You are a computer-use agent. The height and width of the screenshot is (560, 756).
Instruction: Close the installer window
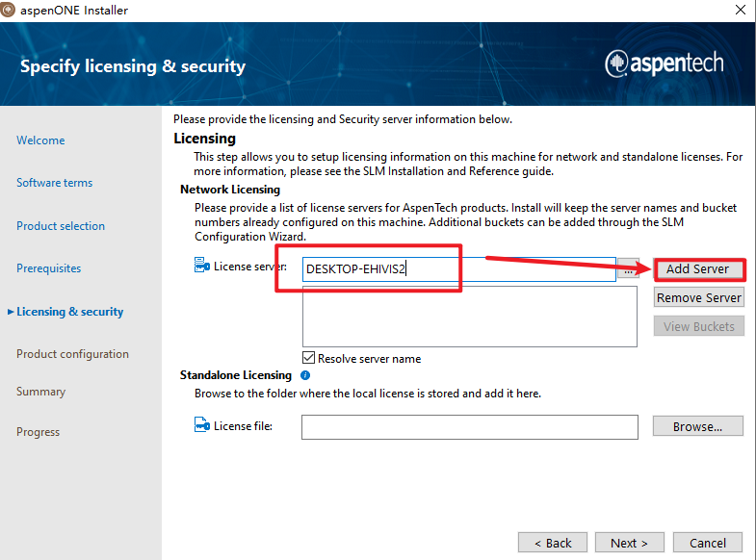tap(739, 11)
